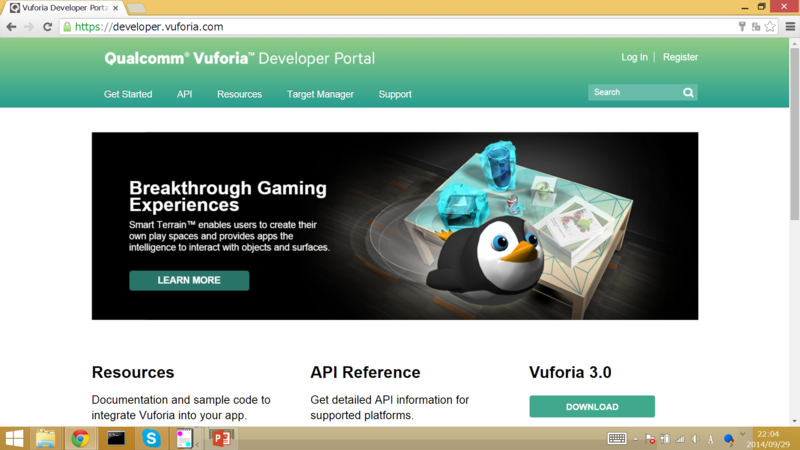Click the green padlock in the address bar
The height and width of the screenshot is (450, 800).
(x=67, y=27)
